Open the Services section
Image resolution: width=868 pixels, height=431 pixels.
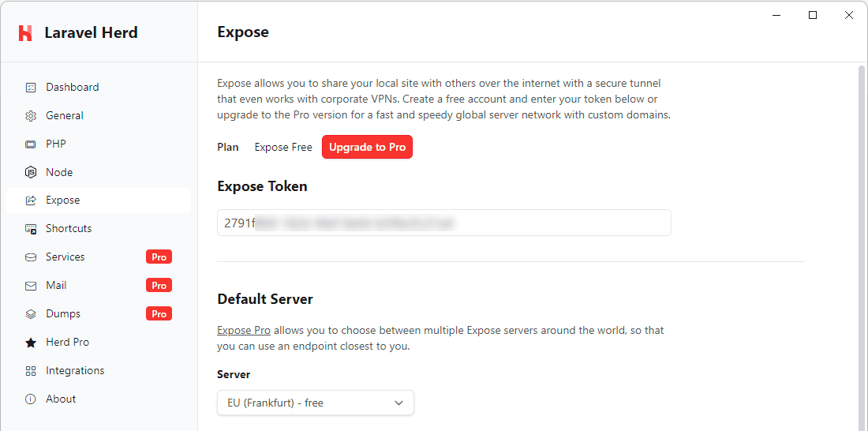[x=99, y=257]
